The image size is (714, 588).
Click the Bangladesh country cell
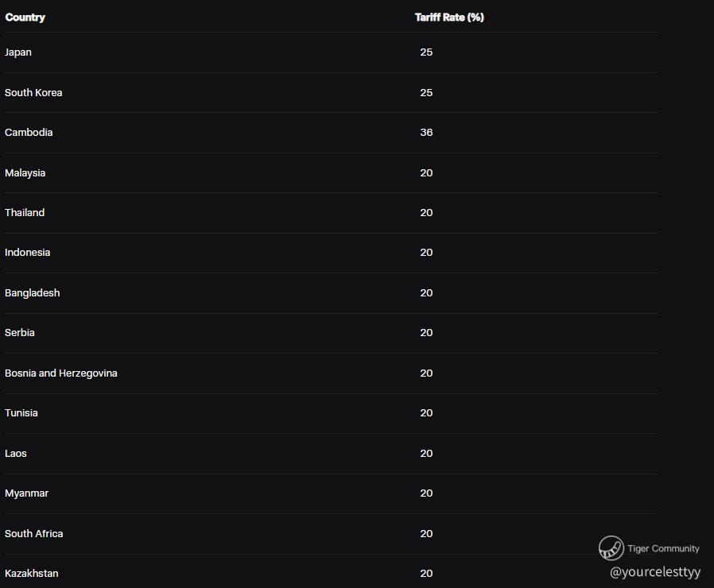tap(33, 293)
